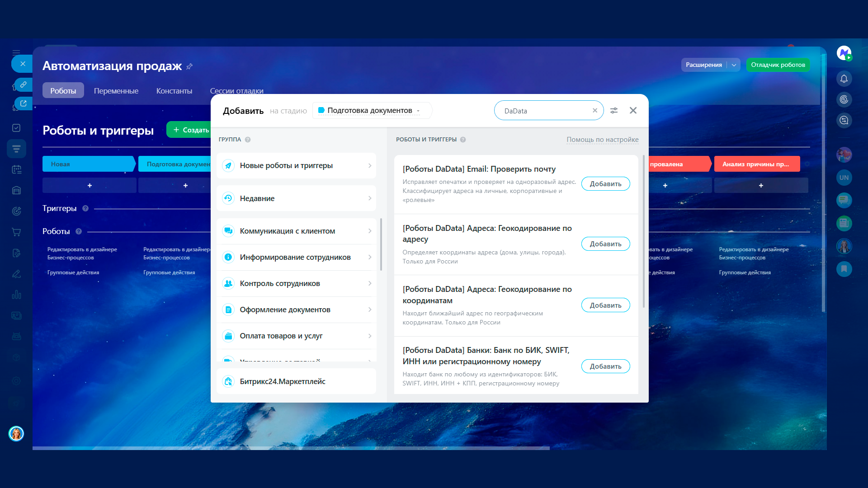868x488 pixels.
Task: Expand the Расширения dropdown arrow
Action: click(x=734, y=65)
